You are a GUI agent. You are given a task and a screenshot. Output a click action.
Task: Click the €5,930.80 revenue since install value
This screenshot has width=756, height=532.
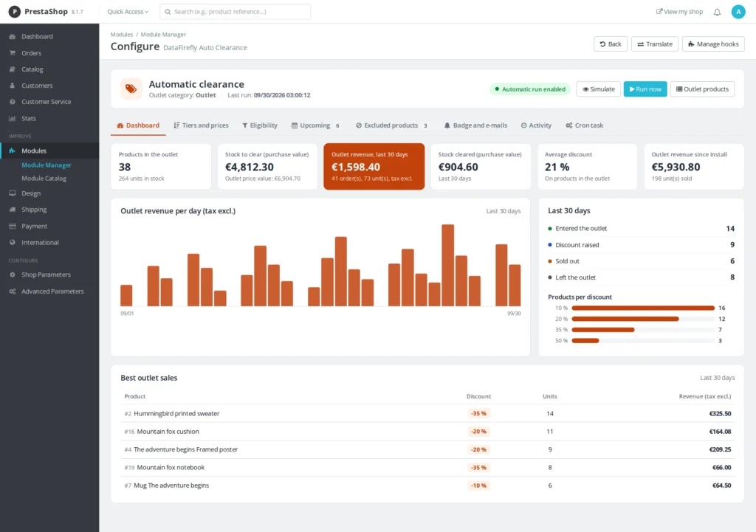tap(676, 167)
